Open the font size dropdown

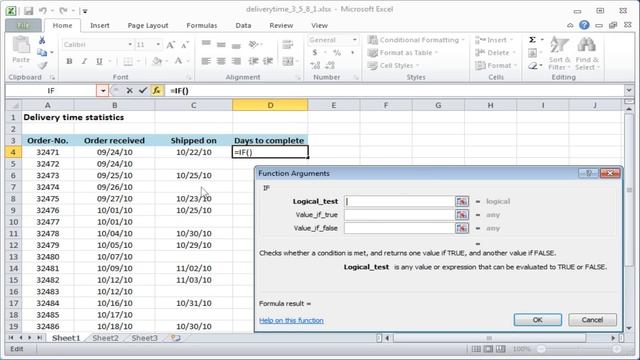pos(158,44)
